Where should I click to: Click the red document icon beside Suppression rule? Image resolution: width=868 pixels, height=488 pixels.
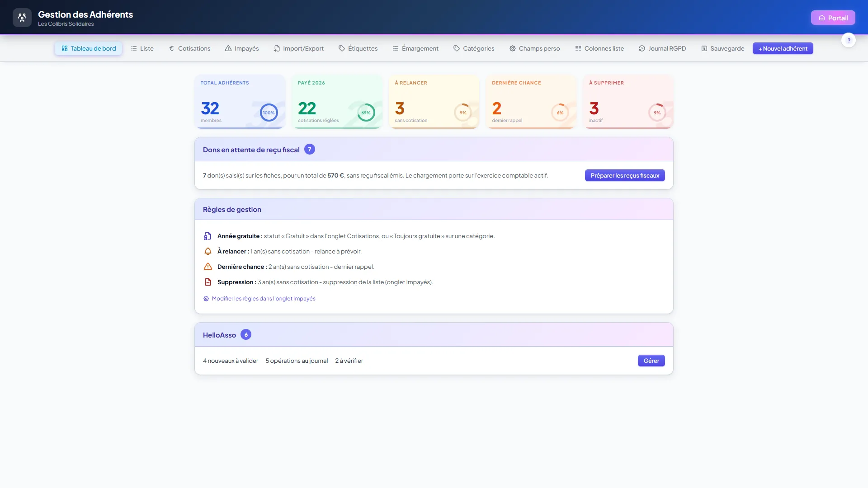pos(208,282)
